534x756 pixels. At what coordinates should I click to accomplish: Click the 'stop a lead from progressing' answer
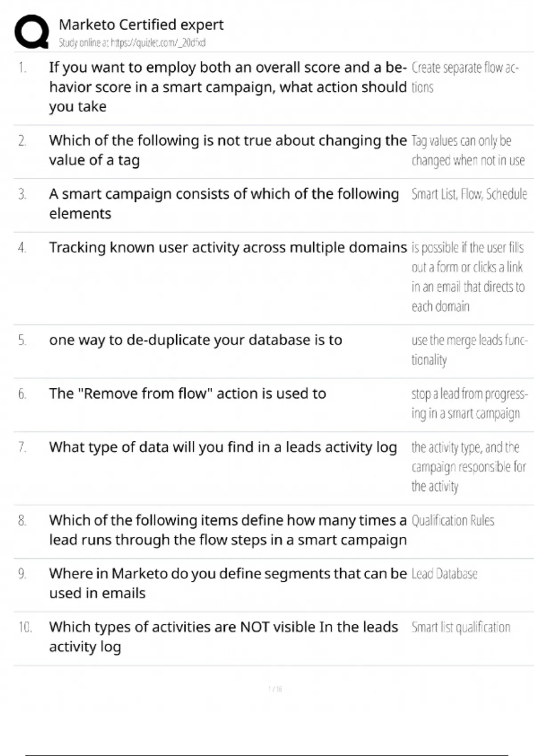469,403
